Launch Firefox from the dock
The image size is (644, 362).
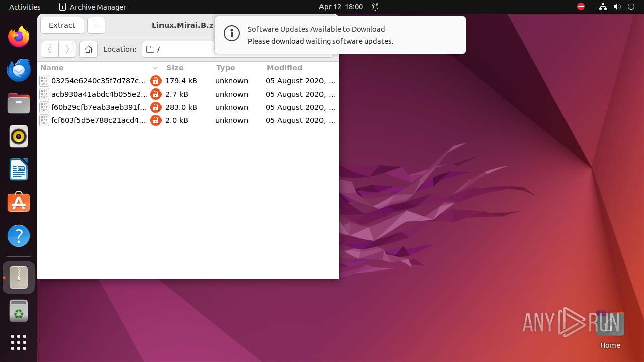[x=19, y=37]
